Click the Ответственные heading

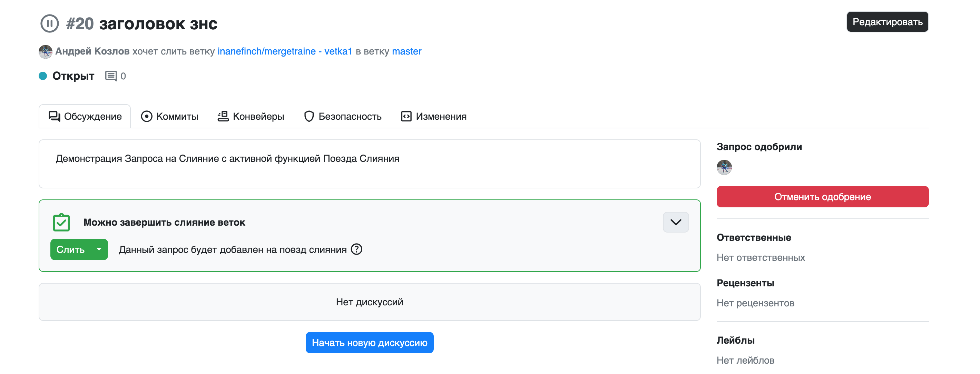(x=754, y=237)
